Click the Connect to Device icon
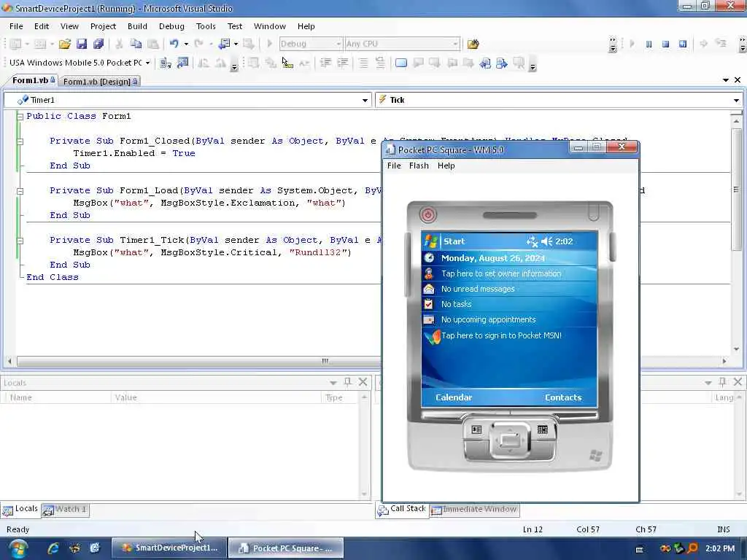The image size is (747, 560). click(166, 63)
